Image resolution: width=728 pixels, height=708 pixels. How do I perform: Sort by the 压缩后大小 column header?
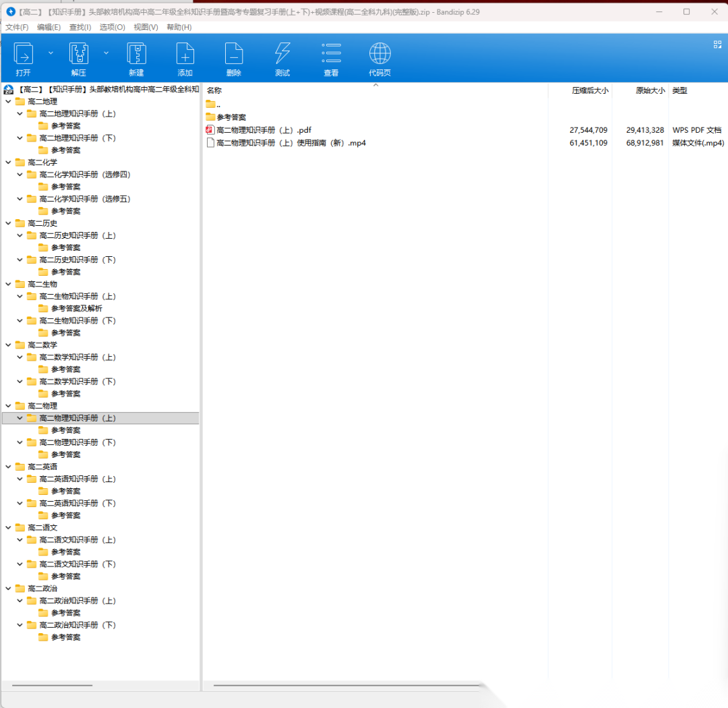(590, 90)
